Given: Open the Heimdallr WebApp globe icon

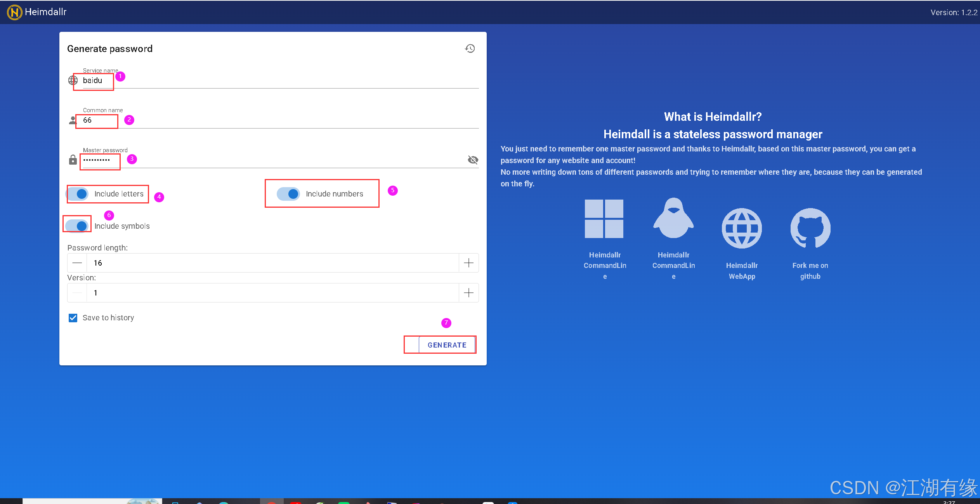Looking at the screenshot, I should pos(742,228).
